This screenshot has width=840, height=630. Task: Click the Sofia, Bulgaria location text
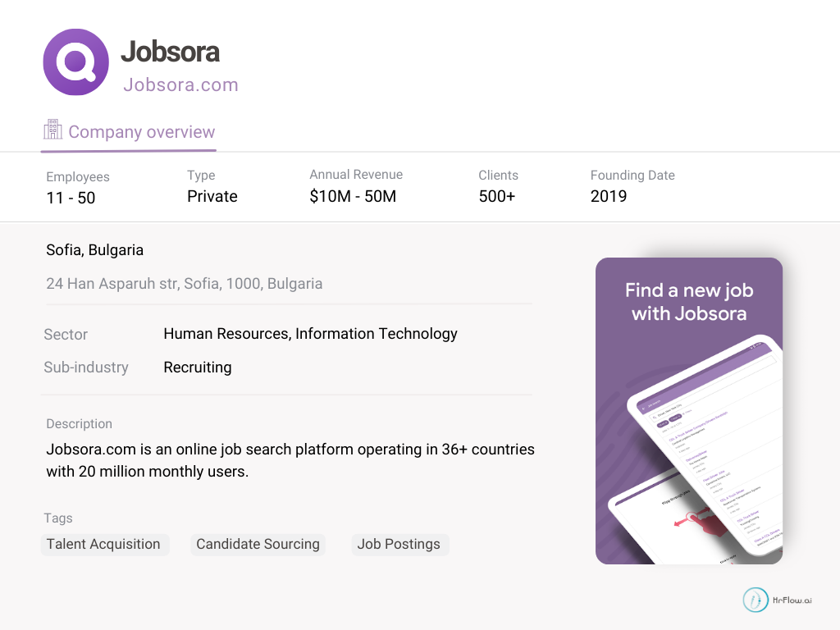[x=94, y=250]
